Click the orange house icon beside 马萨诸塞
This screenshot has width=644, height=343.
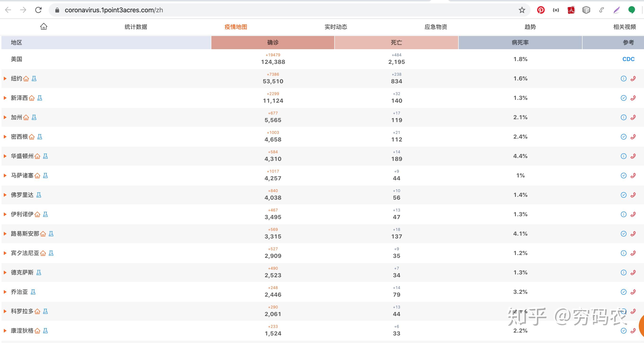[37, 175]
